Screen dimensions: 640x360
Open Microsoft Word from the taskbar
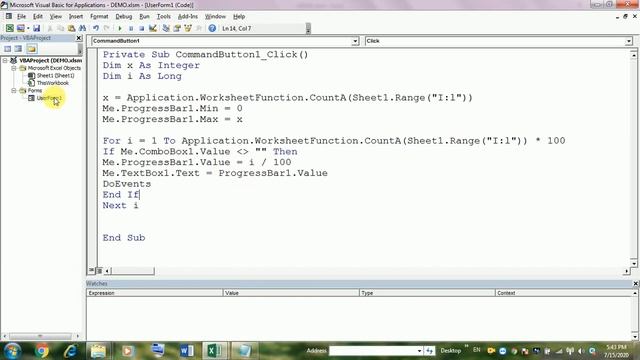pos(186,351)
